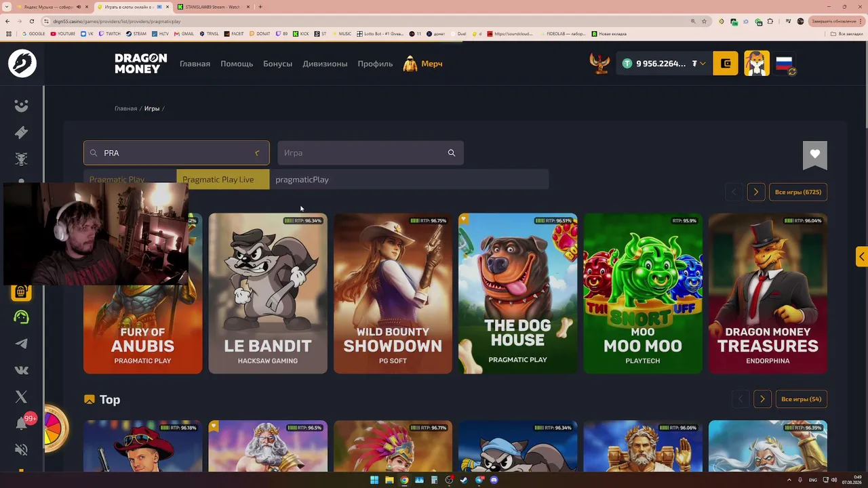Open Steam from the taskbar
The image size is (868, 488).
click(464, 480)
